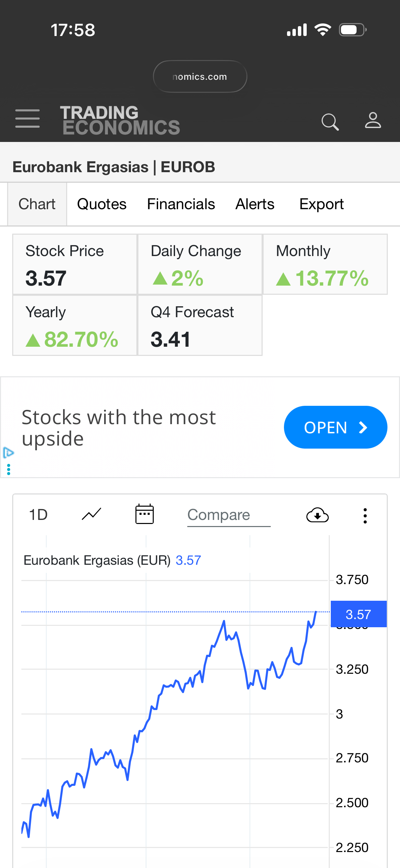Screen dimensions: 400x868
Task: Change the chart type line icon
Action: click(91, 514)
